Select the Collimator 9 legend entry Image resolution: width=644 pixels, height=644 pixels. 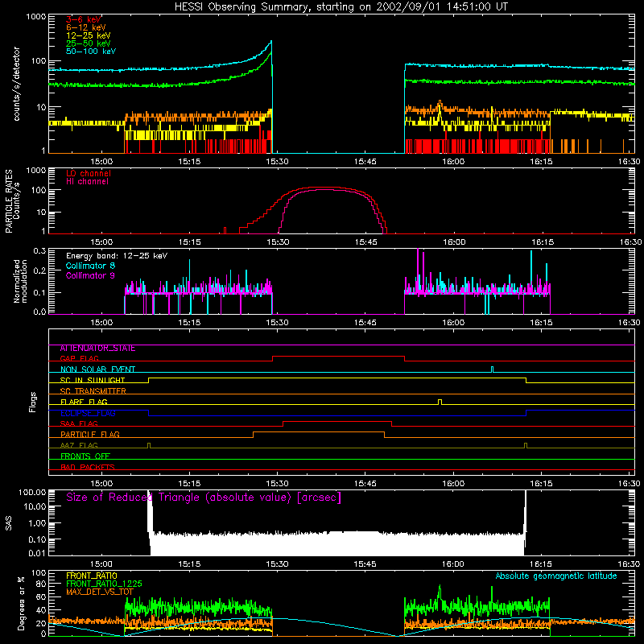point(90,275)
